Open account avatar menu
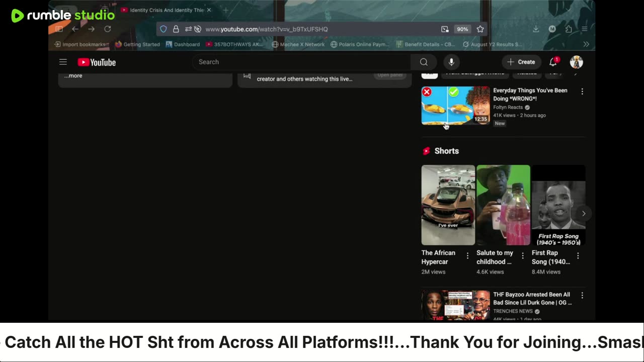This screenshot has width=644, height=362. point(576,62)
